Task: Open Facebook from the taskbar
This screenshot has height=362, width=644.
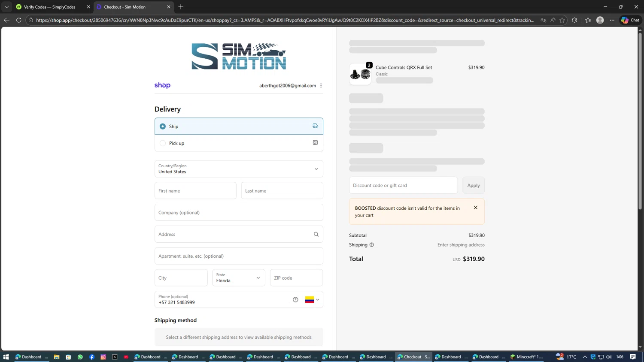Action: [x=92, y=357]
